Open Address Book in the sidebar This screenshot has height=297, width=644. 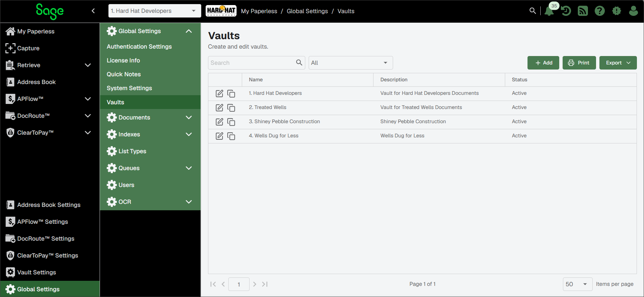[x=50, y=82]
